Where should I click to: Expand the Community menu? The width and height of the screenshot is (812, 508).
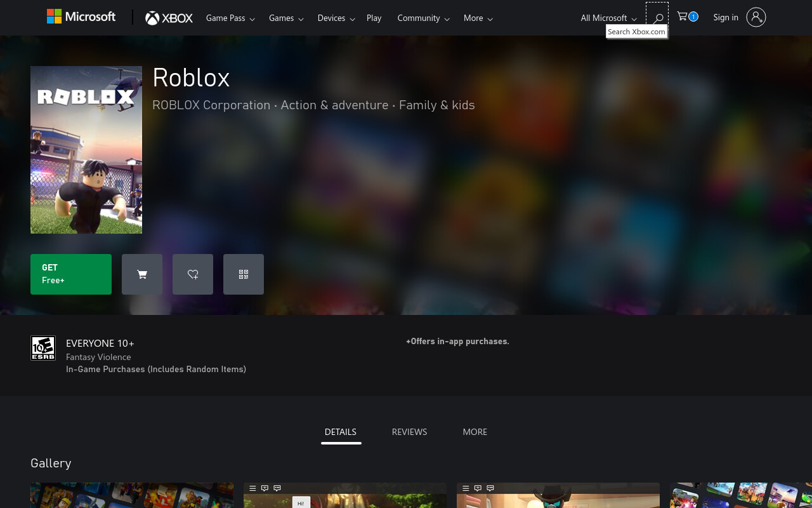(x=423, y=18)
